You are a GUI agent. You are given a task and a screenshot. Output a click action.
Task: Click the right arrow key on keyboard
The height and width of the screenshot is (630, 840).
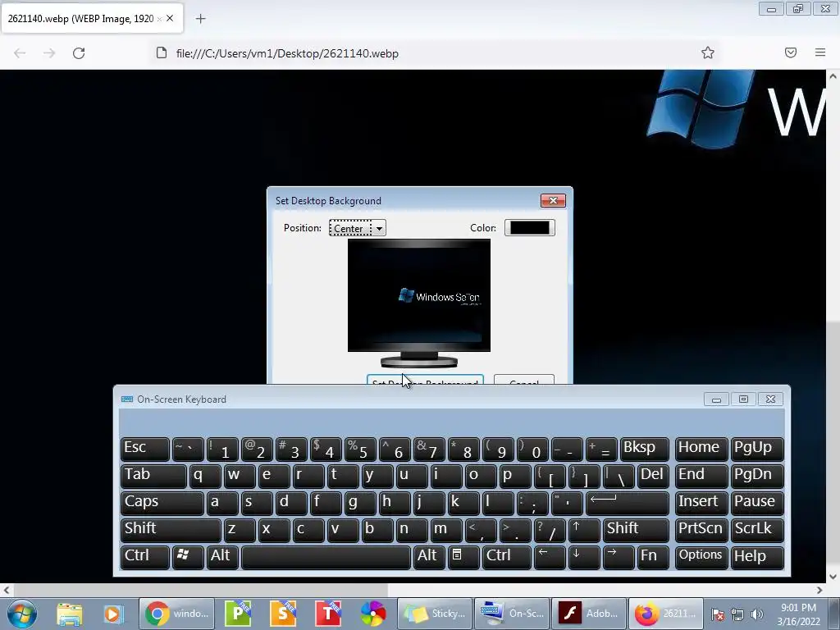tap(619, 556)
